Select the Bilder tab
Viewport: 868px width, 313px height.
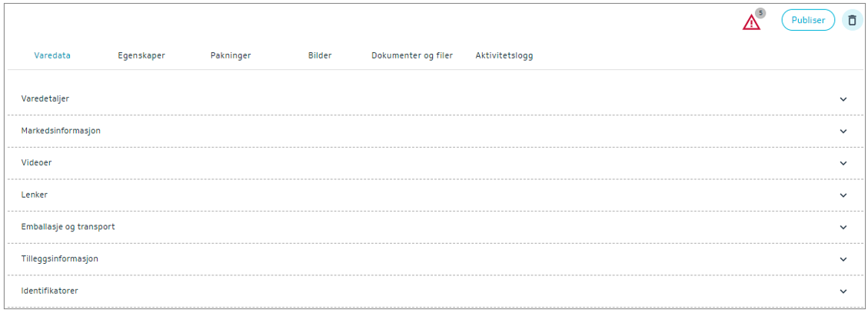click(x=320, y=55)
